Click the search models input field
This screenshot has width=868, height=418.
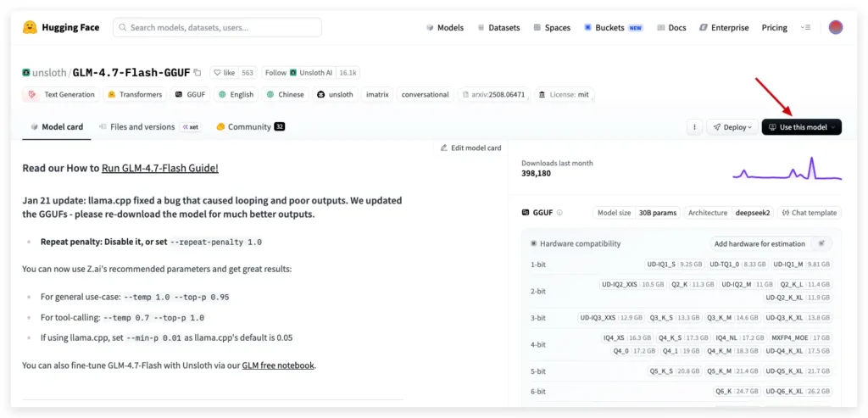tap(218, 27)
